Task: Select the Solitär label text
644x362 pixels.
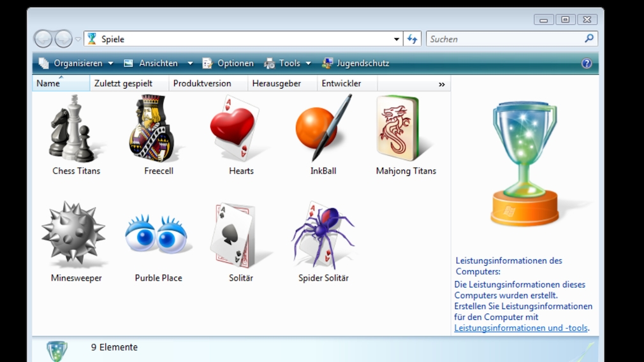Action: click(x=241, y=278)
